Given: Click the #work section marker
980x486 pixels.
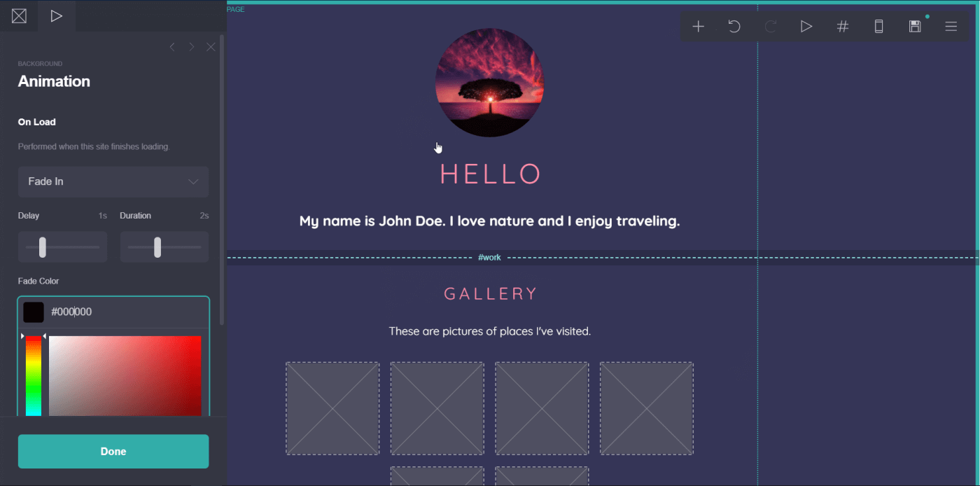Looking at the screenshot, I should coord(489,258).
